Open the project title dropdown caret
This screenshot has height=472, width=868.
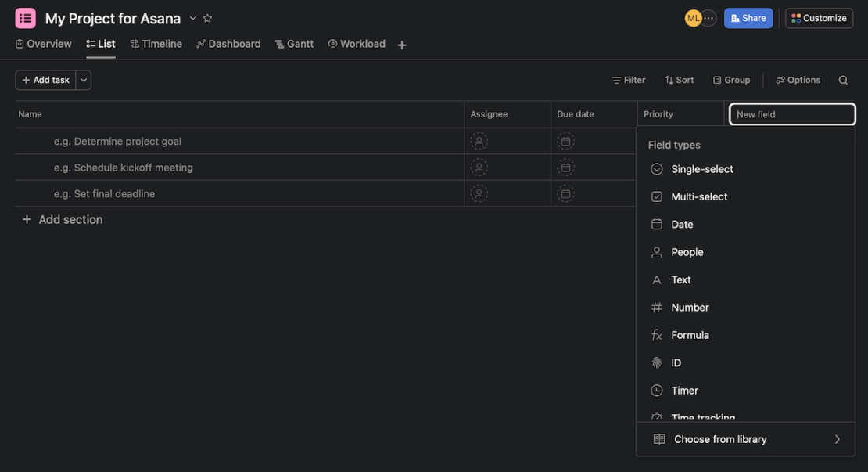192,17
